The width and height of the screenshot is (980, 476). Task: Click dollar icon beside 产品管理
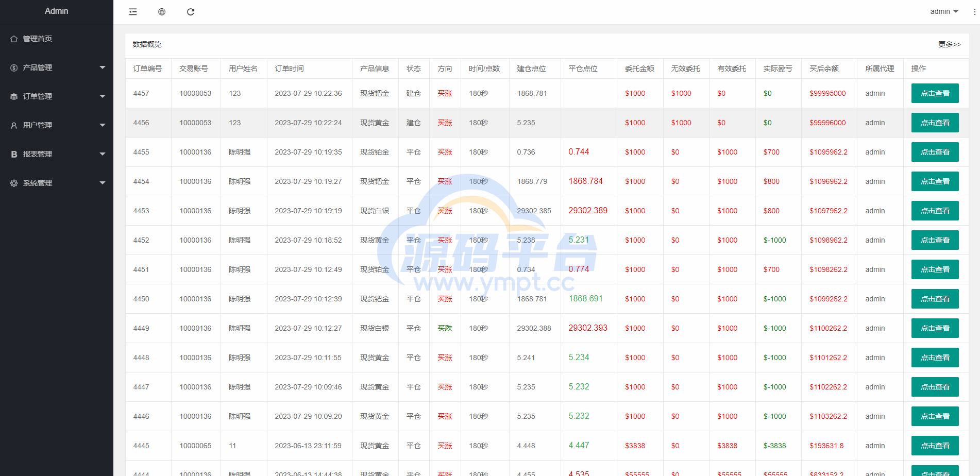pos(14,67)
